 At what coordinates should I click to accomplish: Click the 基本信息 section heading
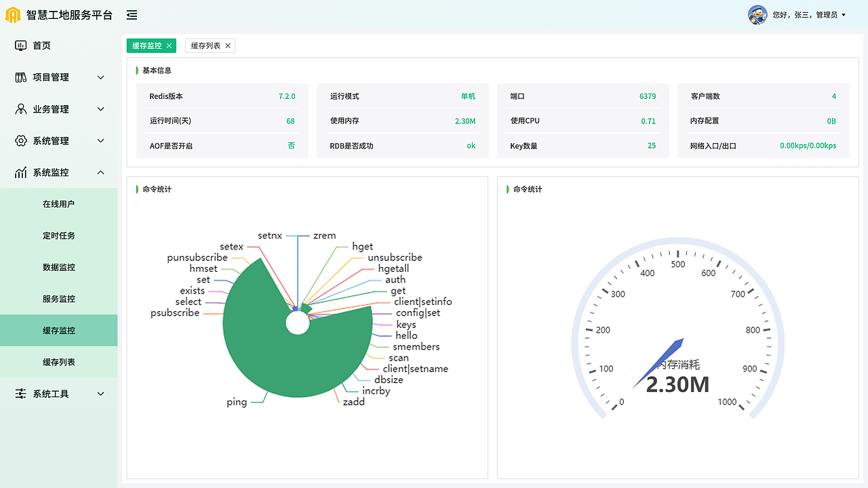157,70
